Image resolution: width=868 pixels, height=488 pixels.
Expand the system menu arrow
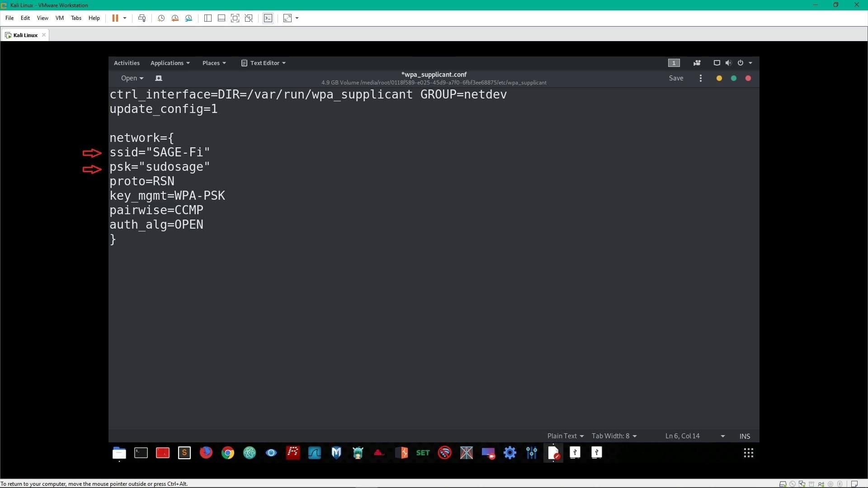pos(750,63)
